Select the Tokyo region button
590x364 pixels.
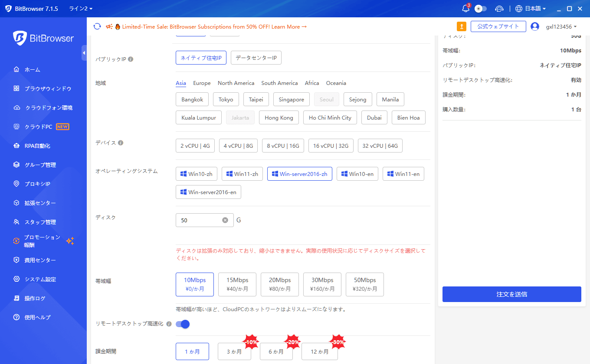click(x=226, y=99)
